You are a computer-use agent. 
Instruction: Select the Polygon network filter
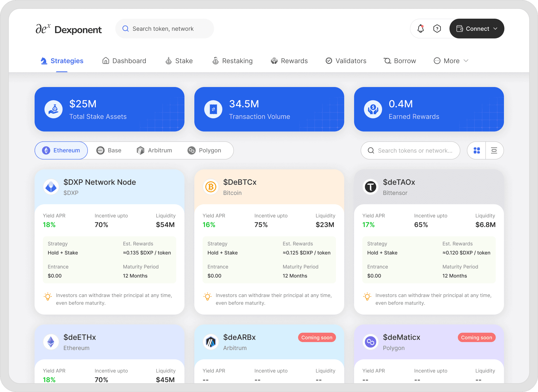pos(204,150)
